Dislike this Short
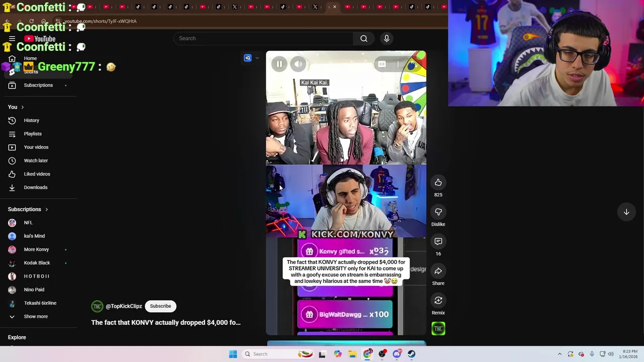 pyautogui.click(x=438, y=212)
